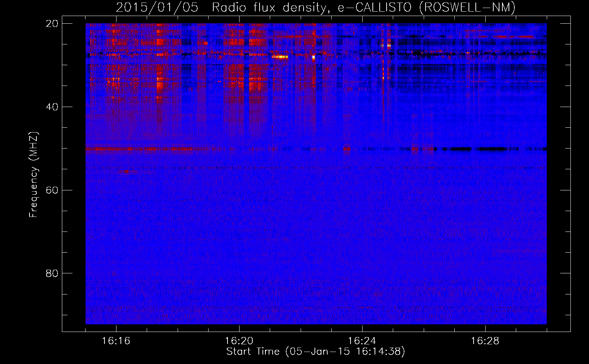Click the bright yellow burst near 16:21
Viewport: 589px width, 364px height.
280,57
